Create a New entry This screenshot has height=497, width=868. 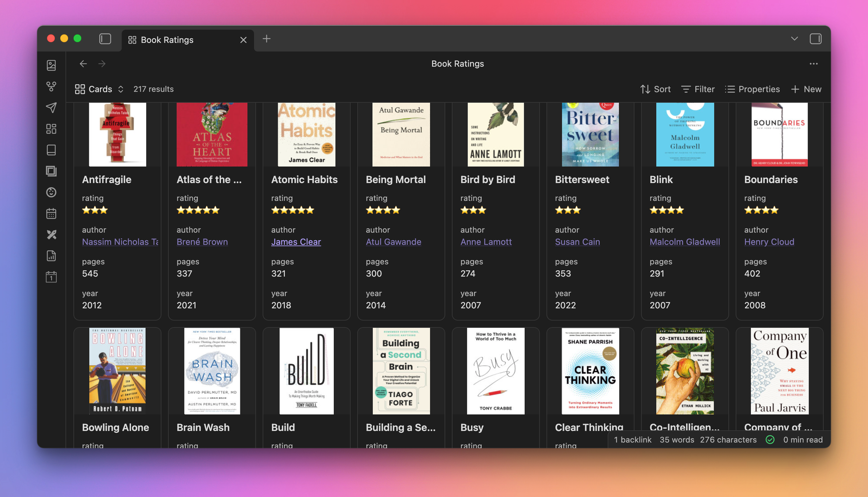(x=806, y=89)
